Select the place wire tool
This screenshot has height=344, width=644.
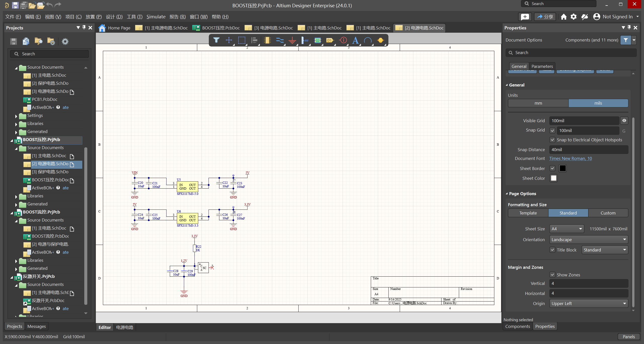coord(280,40)
